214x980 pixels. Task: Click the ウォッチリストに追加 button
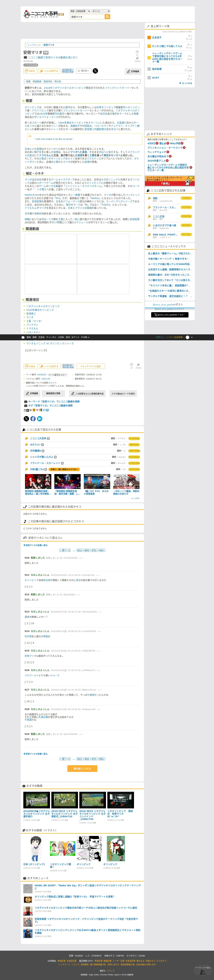90,366
